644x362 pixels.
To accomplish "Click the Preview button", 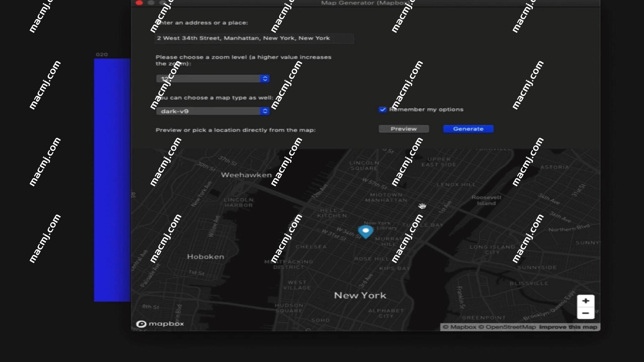I will pos(404,129).
